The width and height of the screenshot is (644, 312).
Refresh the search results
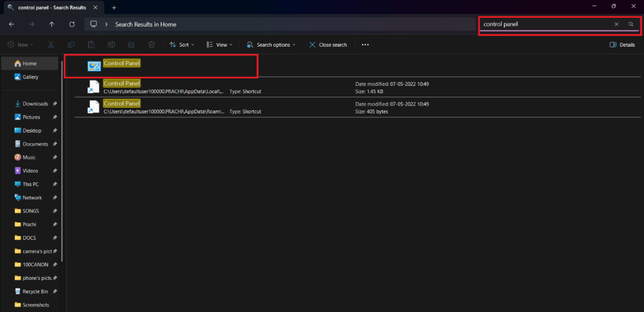(x=72, y=24)
